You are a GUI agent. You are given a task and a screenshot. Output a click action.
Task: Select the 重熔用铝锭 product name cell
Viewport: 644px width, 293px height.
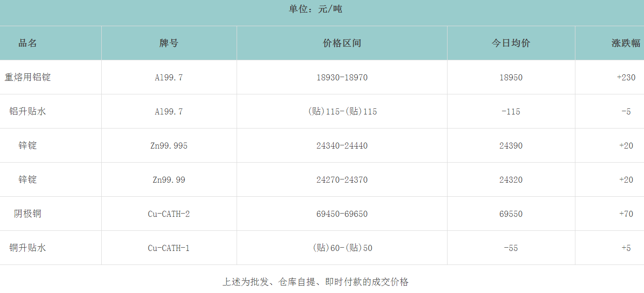pyautogui.click(x=28, y=77)
